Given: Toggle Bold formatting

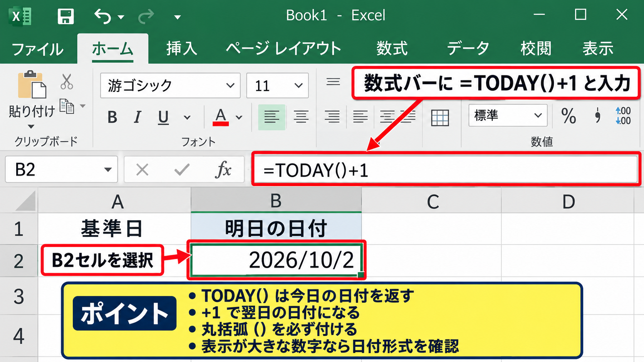Looking at the screenshot, I should pyautogui.click(x=112, y=117).
